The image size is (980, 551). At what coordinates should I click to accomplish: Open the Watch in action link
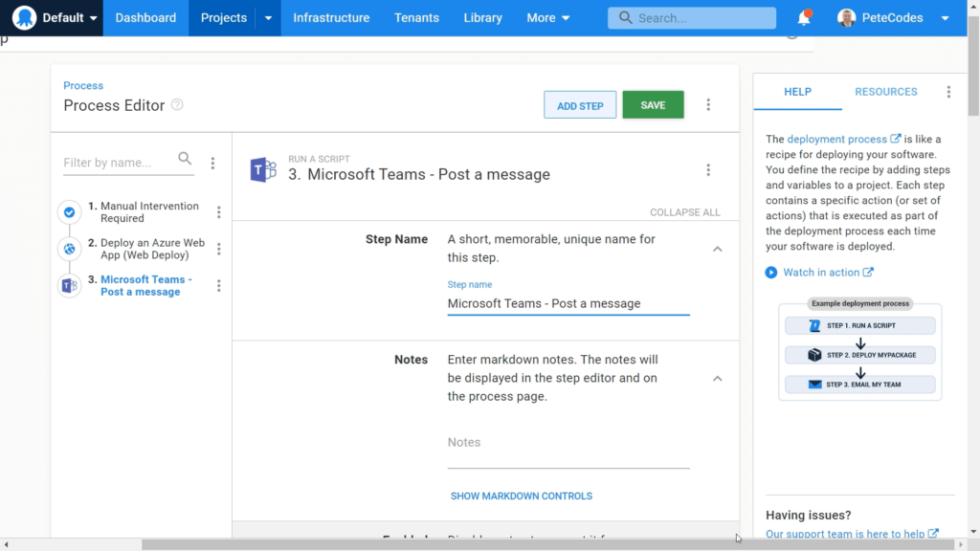828,273
